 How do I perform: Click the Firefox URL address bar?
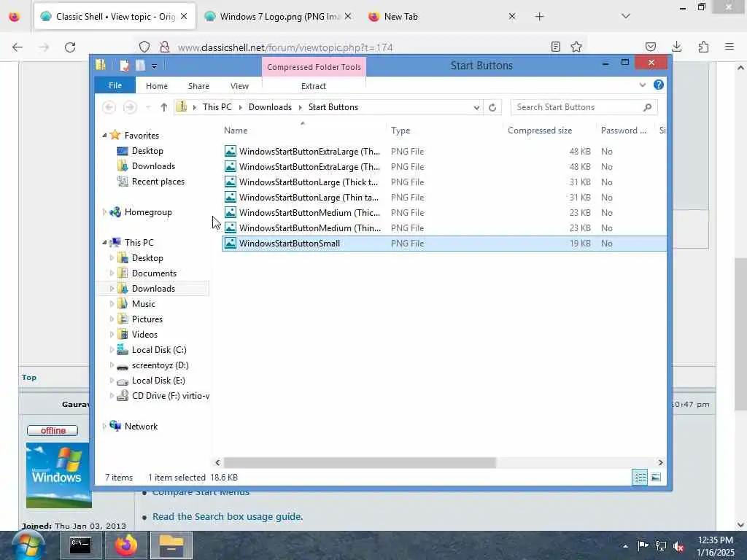(362, 47)
